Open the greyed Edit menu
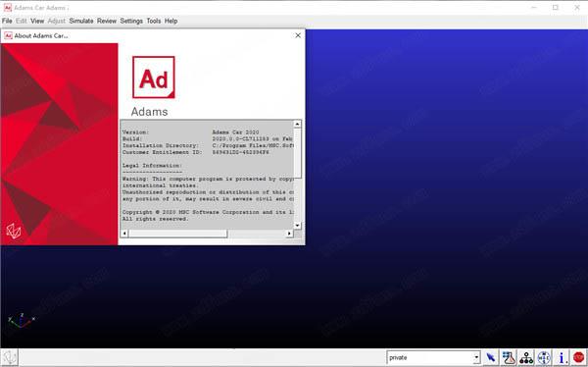This screenshot has height=367, width=588. [22, 21]
